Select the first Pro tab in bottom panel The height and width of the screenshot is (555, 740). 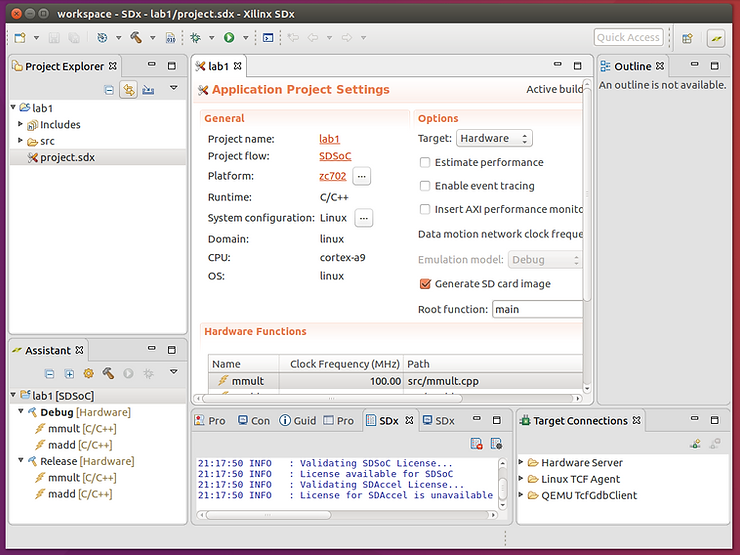[x=211, y=420]
